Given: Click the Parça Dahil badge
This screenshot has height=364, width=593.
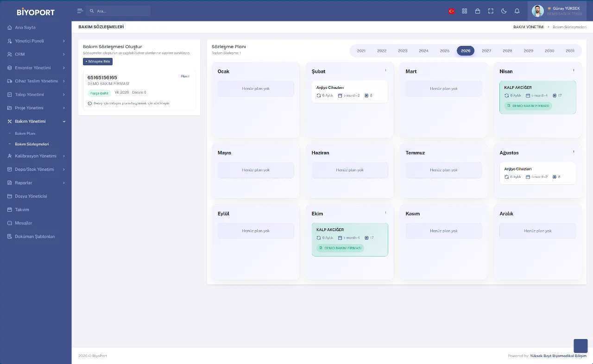Looking at the screenshot, I should pos(99,93).
